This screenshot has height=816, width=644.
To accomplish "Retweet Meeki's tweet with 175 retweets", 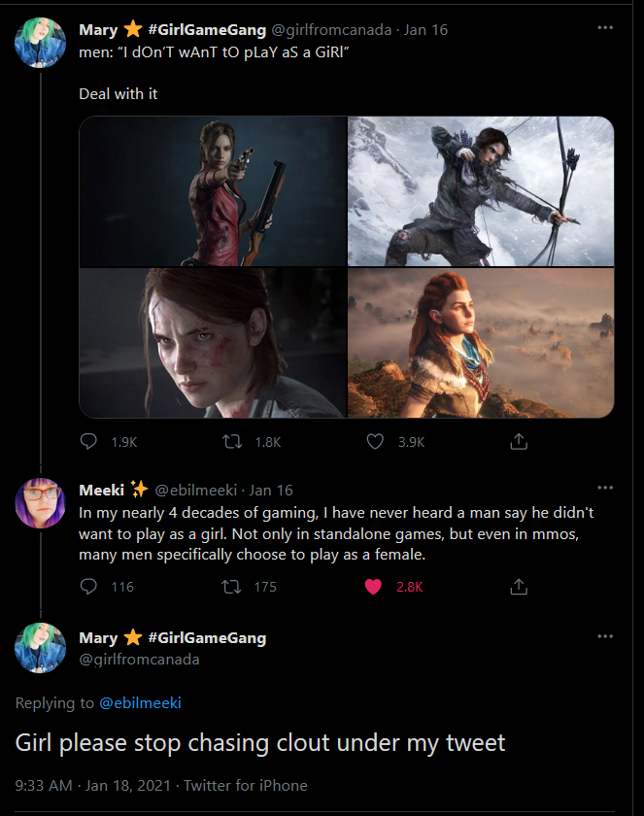I will (231, 587).
